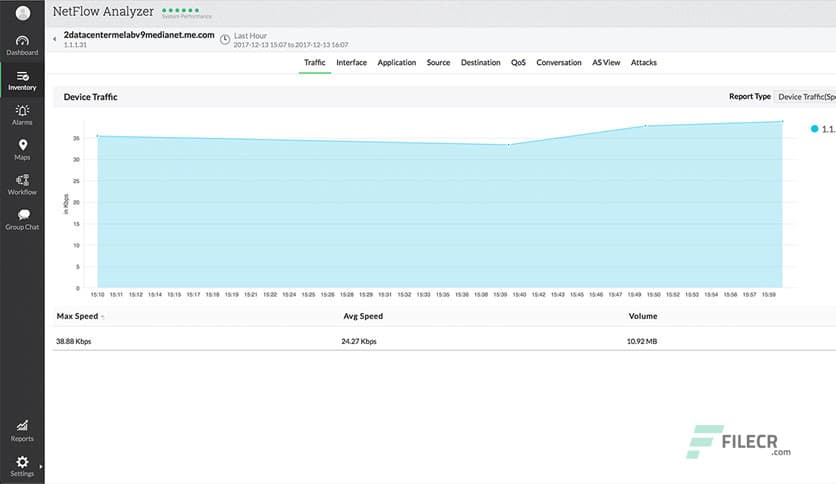Switch to the QoS tab

point(518,62)
